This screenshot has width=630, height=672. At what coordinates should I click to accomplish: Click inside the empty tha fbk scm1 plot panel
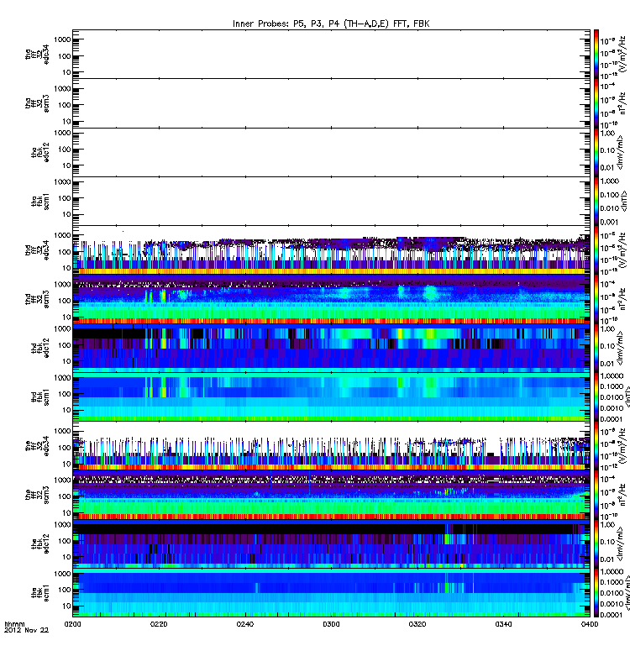coord(331,201)
